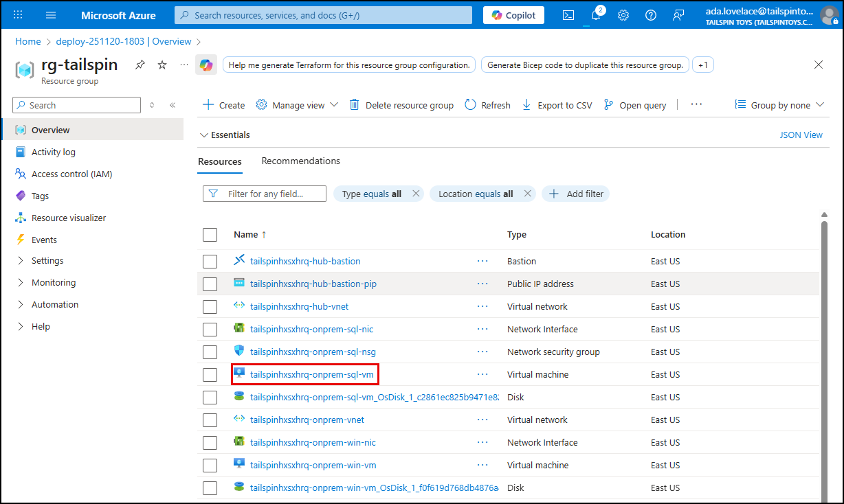View notifications via the bell icon
Screen dimensions: 844x504
tap(595, 14)
